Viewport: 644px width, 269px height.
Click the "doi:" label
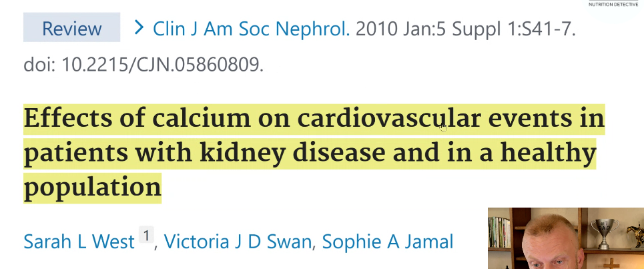(39, 65)
